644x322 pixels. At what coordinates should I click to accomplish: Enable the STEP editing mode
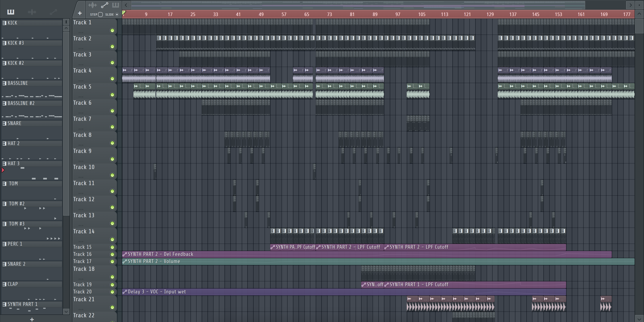[100, 15]
